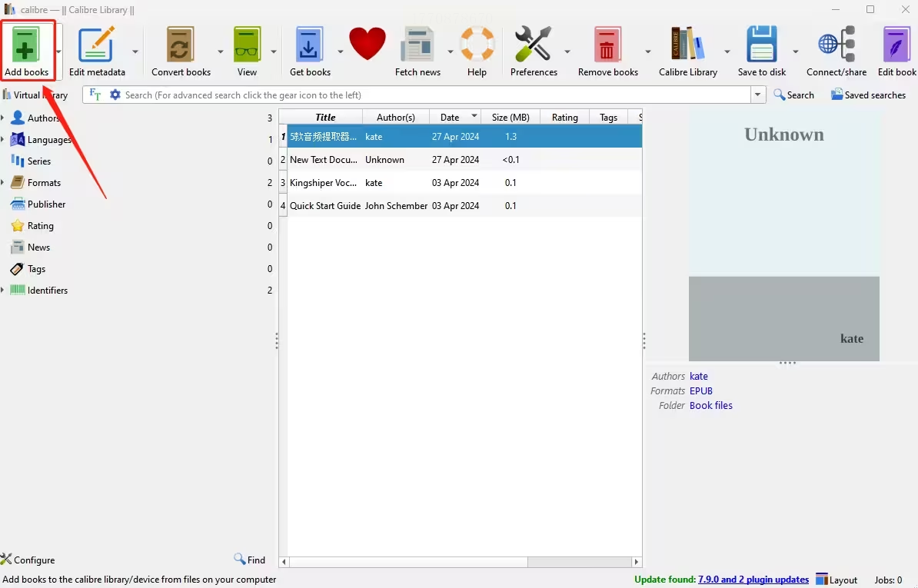Screen dimensions: 918x588
Task: Click the Date column header
Action: 450,117
